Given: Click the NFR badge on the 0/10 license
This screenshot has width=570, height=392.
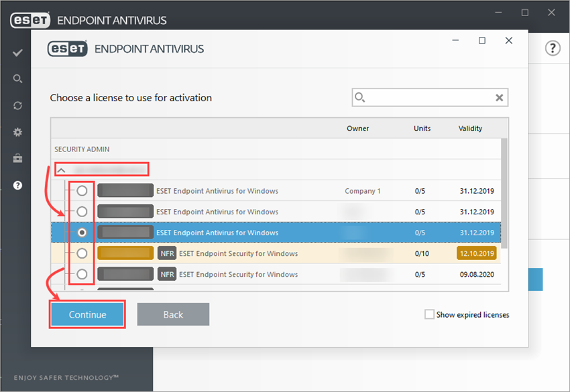Looking at the screenshot, I should (x=167, y=253).
